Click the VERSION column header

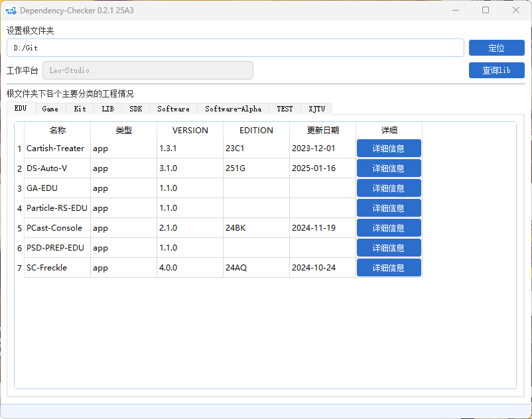(190, 131)
